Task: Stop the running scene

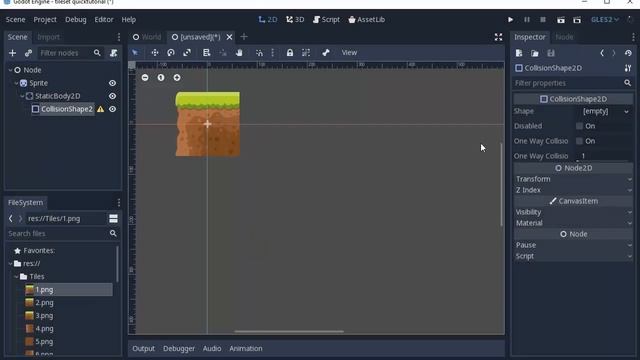Action: [543, 20]
